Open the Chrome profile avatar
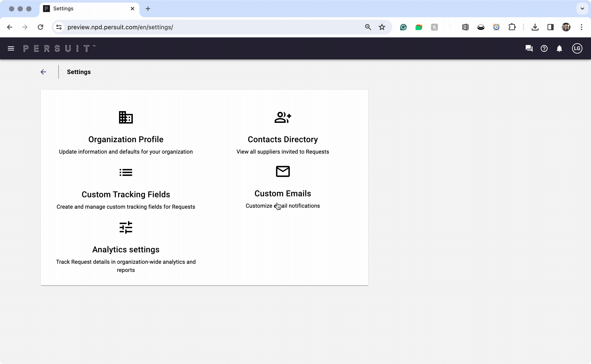This screenshot has width=591, height=364. pyautogui.click(x=566, y=27)
